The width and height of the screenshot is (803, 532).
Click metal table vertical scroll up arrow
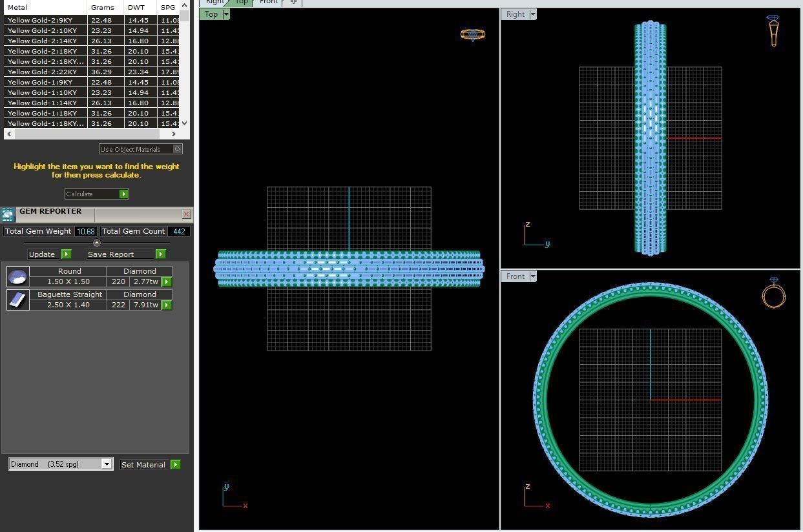point(185,5)
